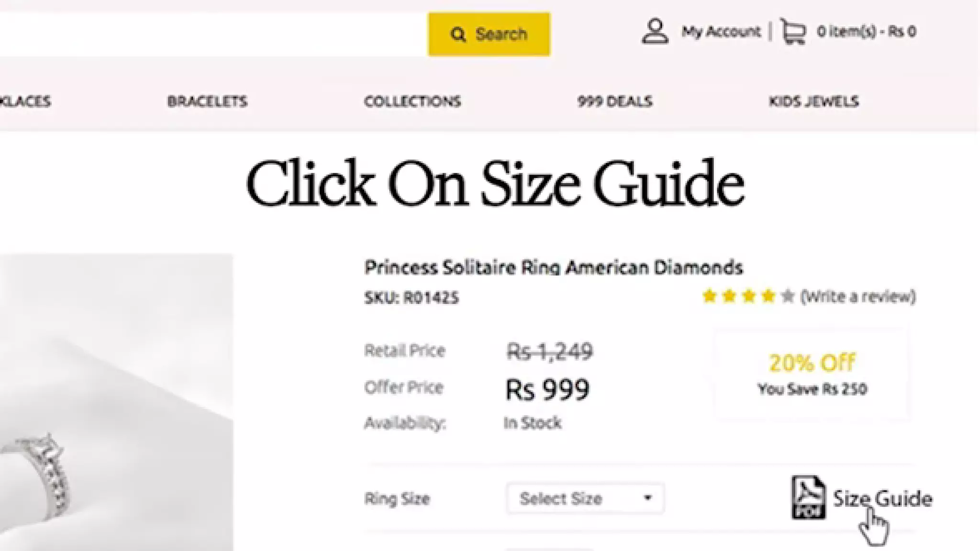Click into the search text field
The image size is (980, 551).
(211, 34)
